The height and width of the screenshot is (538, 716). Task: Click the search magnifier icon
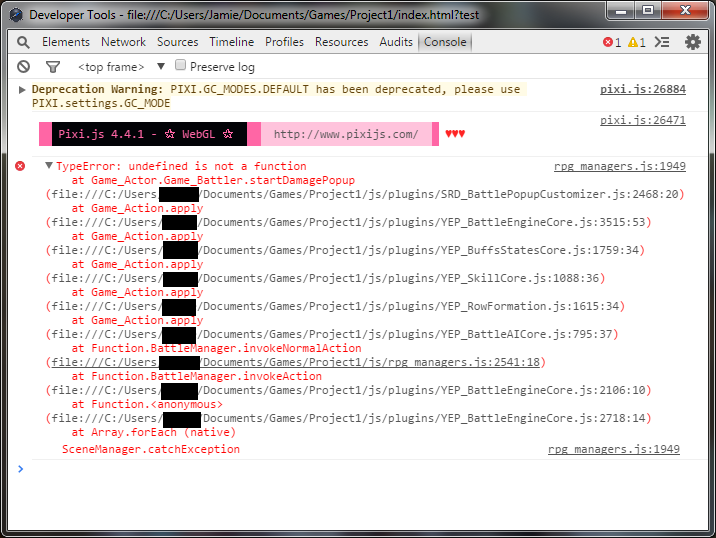point(23,42)
